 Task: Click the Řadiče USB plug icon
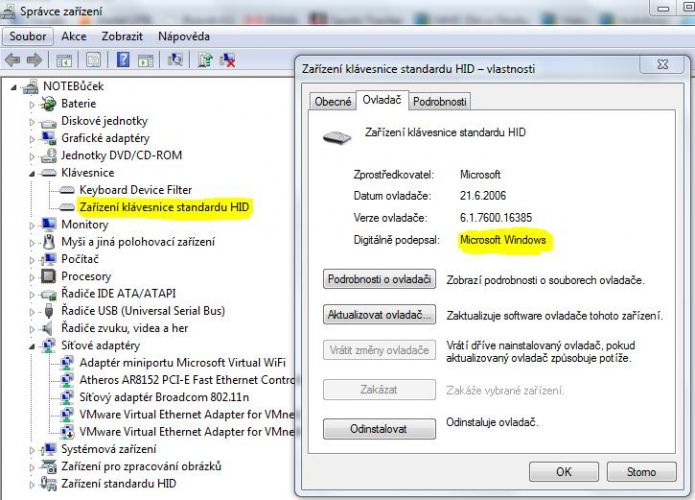[x=49, y=311]
